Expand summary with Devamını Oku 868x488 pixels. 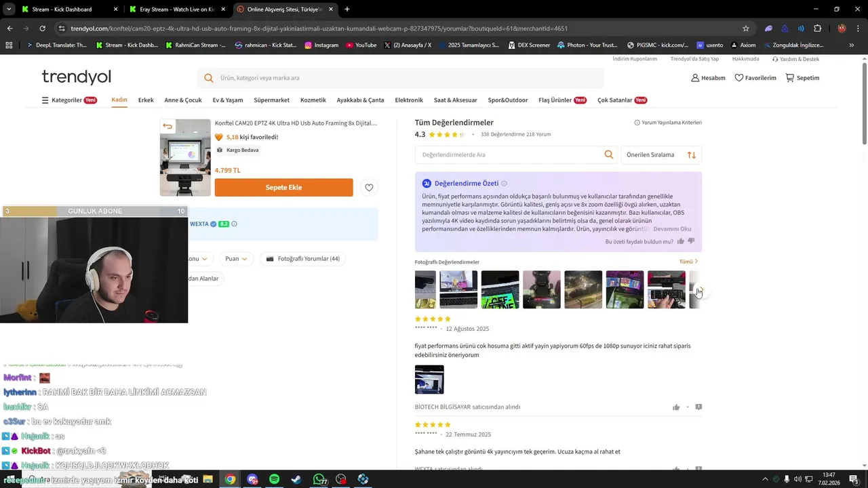tap(672, 229)
